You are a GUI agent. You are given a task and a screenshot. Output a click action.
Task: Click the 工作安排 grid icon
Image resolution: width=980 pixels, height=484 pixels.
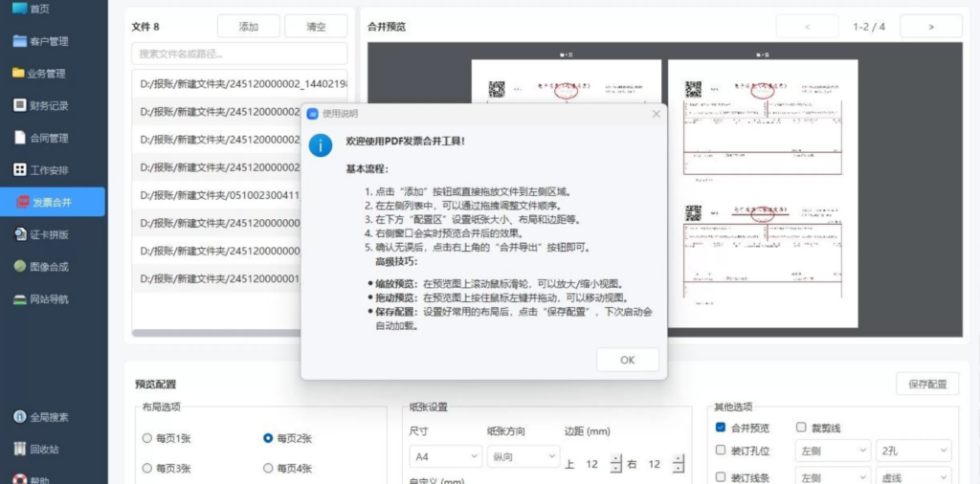(20, 169)
